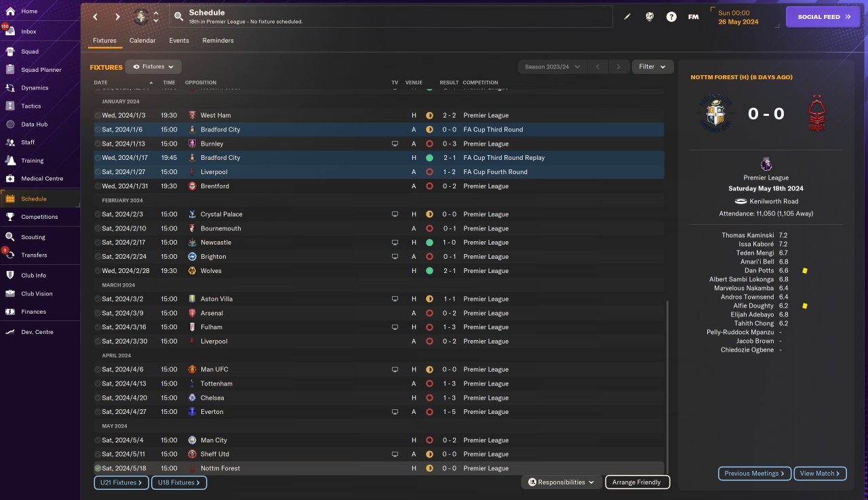Open the Dynamics section
Image resolution: width=868 pixels, height=500 pixels.
[35, 87]
